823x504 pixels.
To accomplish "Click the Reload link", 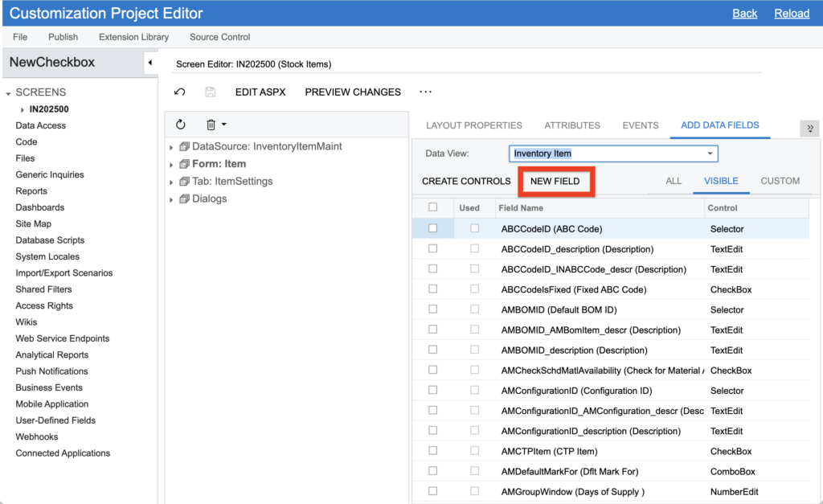I will coord(792,14).
